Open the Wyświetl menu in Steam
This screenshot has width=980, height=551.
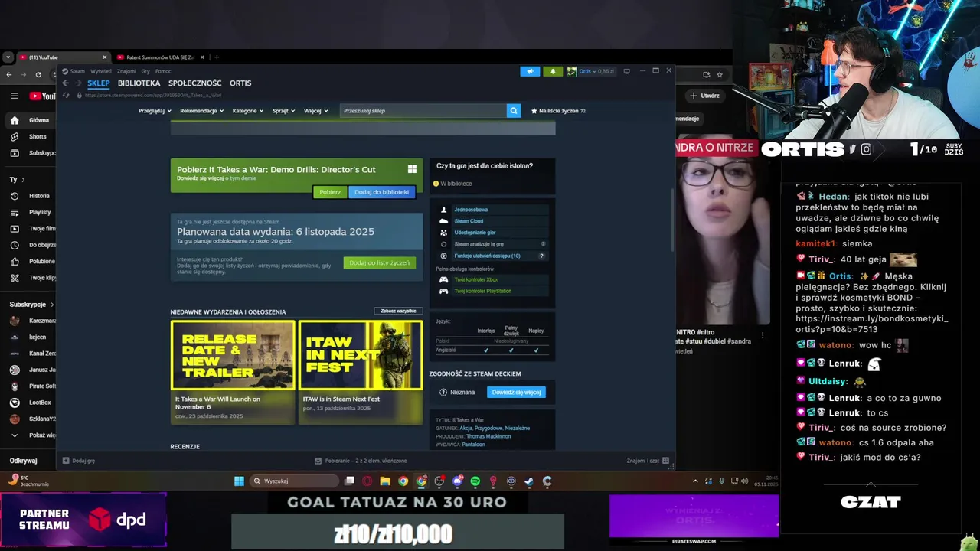point(101,71)
